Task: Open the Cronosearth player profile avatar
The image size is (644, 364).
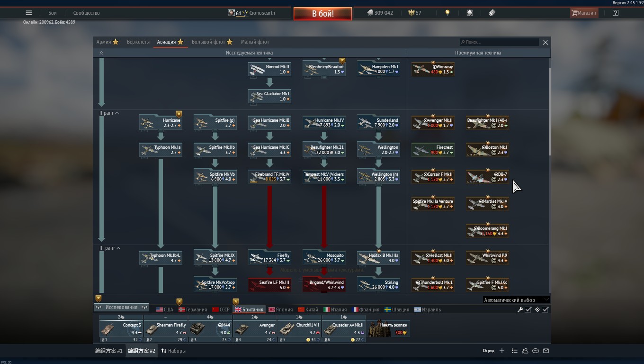Action: [231, 13]
